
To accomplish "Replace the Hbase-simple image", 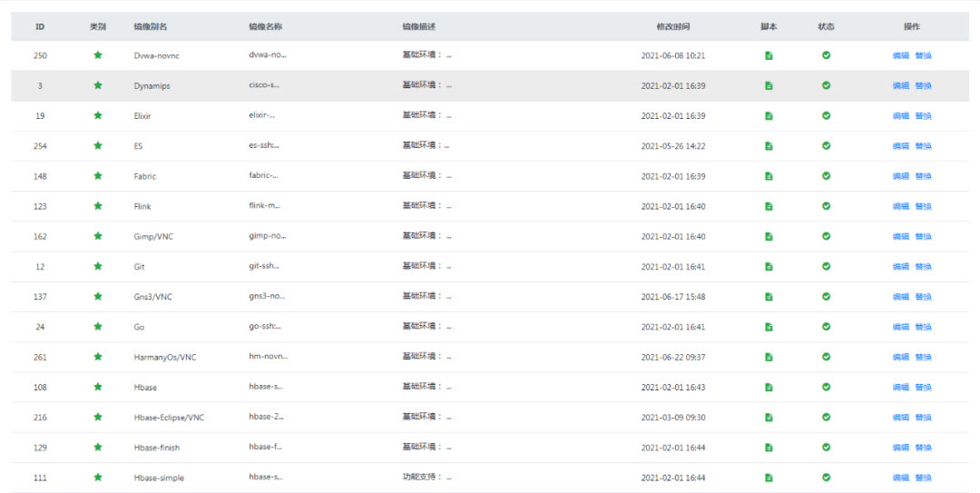I will [923, 478].
